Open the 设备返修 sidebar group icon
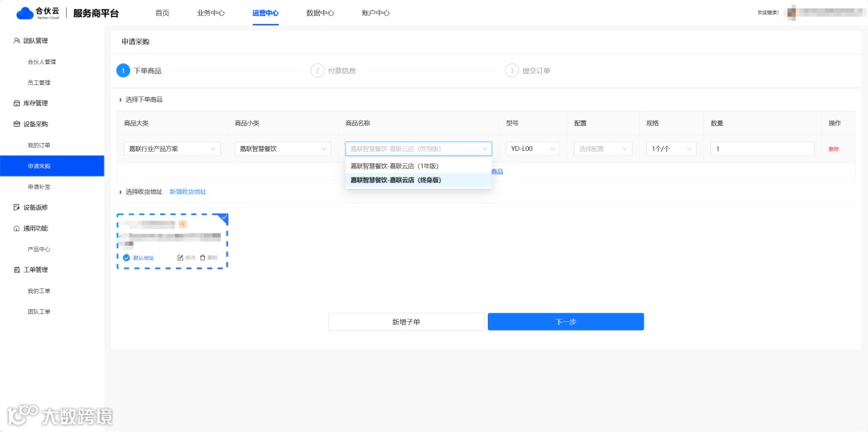Image resolution: width=868 pixels, height=432 pixels. (17, 207)
